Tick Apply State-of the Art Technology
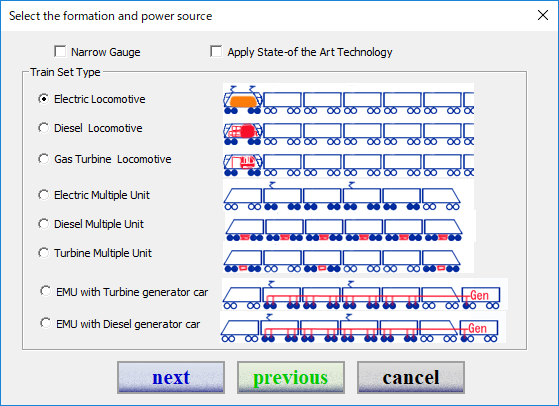 coord(216,51)
